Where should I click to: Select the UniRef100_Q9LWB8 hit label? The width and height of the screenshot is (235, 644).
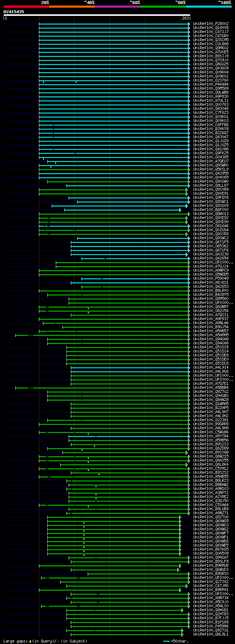(x=211, y=92)
